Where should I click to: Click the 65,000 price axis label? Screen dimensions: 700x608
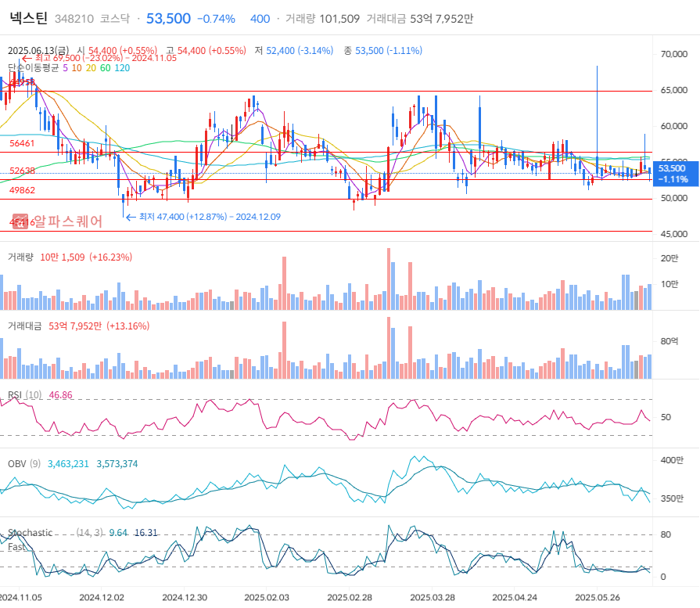coord(674,90)
